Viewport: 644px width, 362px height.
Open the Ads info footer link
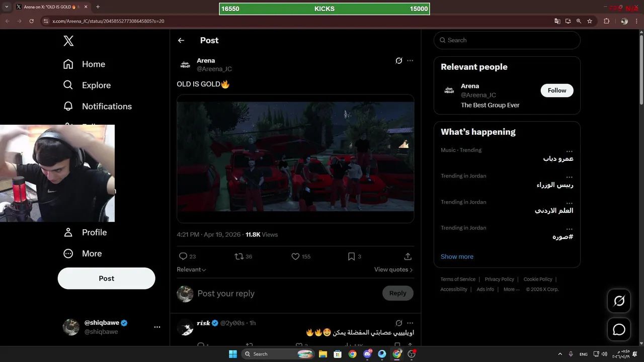coord(486,289)
